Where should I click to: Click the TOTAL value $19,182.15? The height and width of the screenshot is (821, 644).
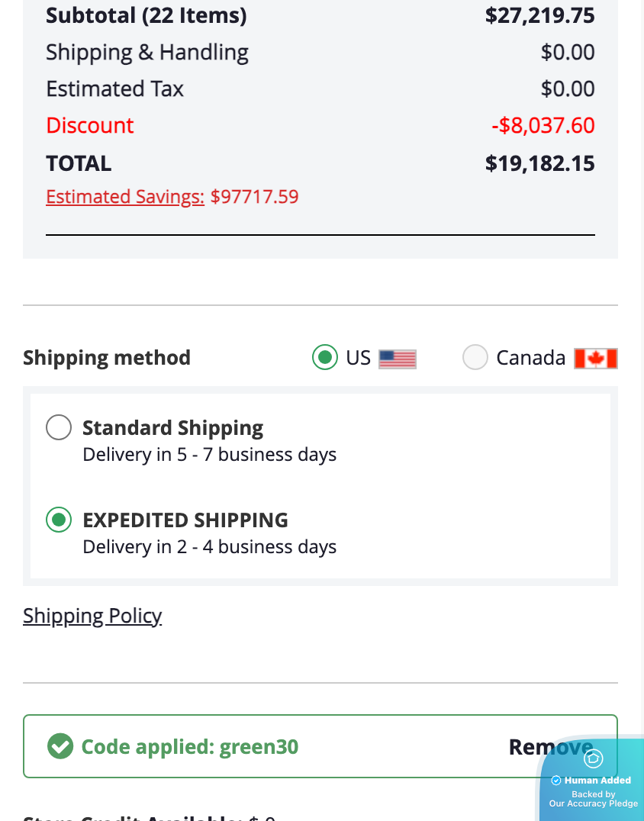539,163
